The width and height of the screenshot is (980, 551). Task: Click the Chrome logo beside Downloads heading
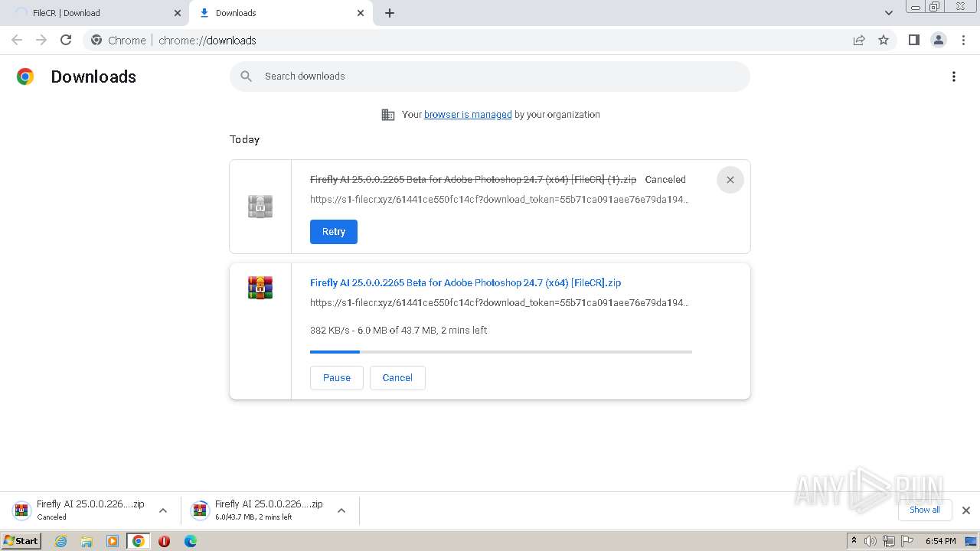click(25, 77)
